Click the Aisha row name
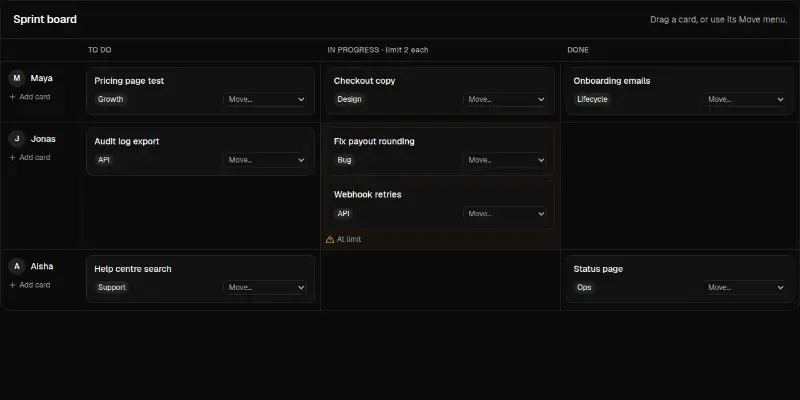The height and width of the screenshot is (400, 800). pos(42,267)
